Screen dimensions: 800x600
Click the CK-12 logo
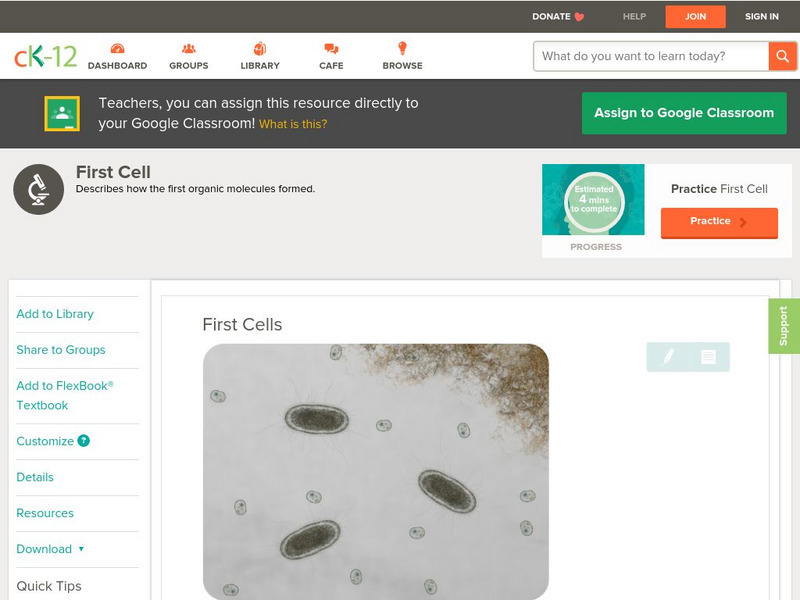coord(45,56)
